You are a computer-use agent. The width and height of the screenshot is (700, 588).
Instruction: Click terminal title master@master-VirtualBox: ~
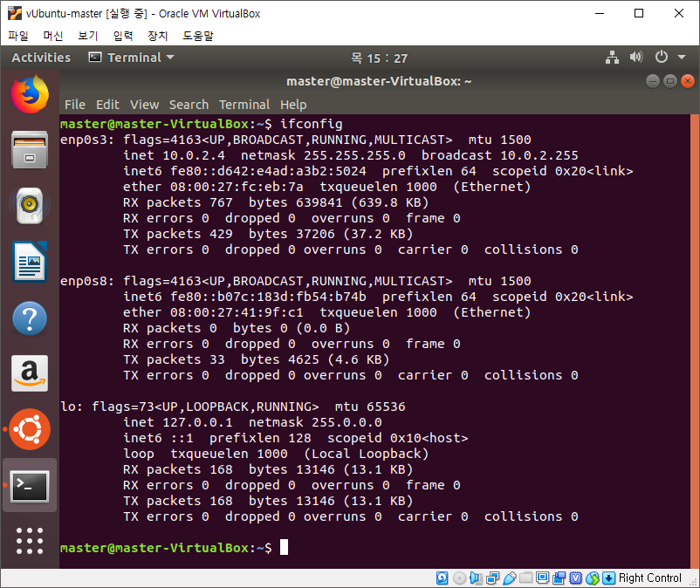pos(379,81)
